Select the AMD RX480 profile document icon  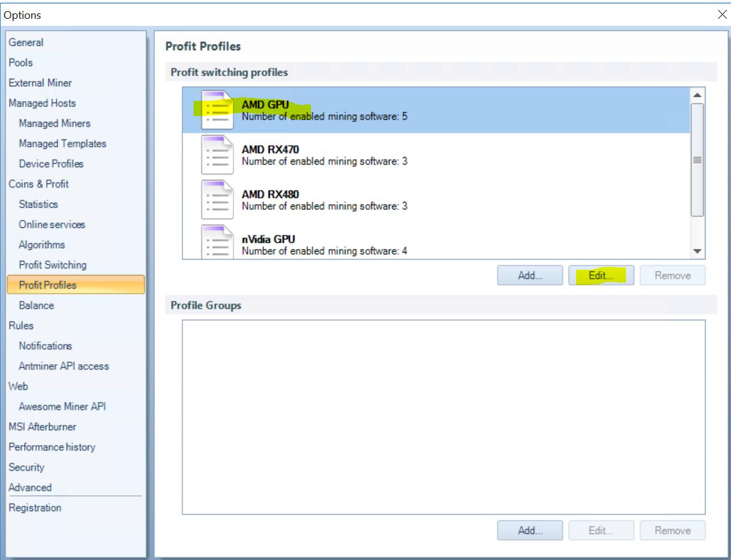pos(217,199)
